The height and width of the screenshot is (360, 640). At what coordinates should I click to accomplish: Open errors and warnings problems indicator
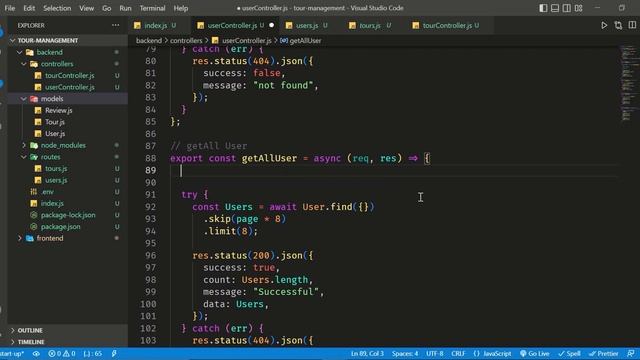(x=62, y=354)
